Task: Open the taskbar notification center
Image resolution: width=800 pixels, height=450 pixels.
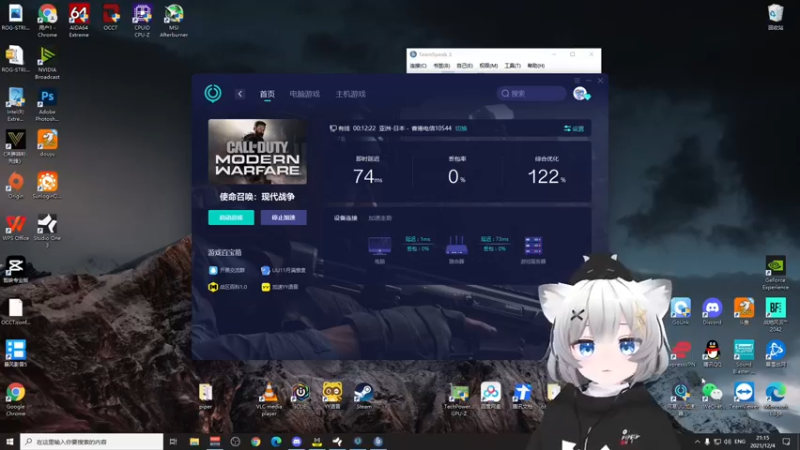Action: 786,441
